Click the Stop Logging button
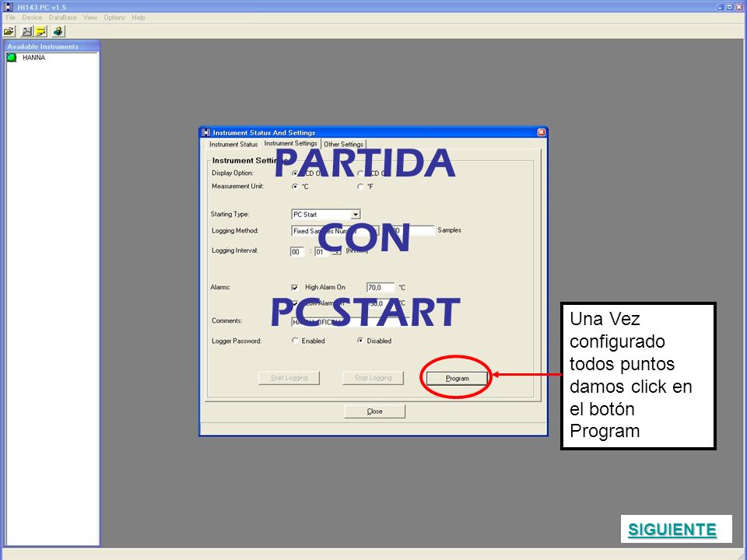747x560 pixels. 373,378
